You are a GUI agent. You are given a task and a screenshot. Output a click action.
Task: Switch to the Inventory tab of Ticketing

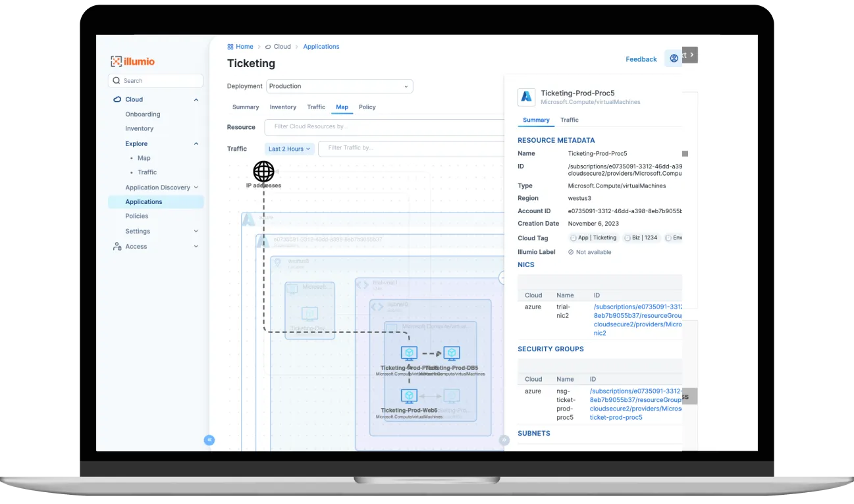tap(283, 107)
